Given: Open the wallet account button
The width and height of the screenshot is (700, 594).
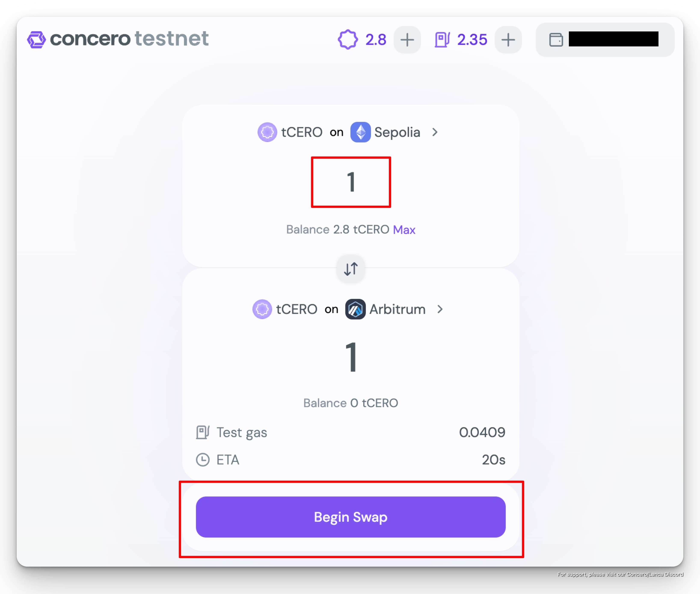Looking at the screenshot, I should 605,39.
